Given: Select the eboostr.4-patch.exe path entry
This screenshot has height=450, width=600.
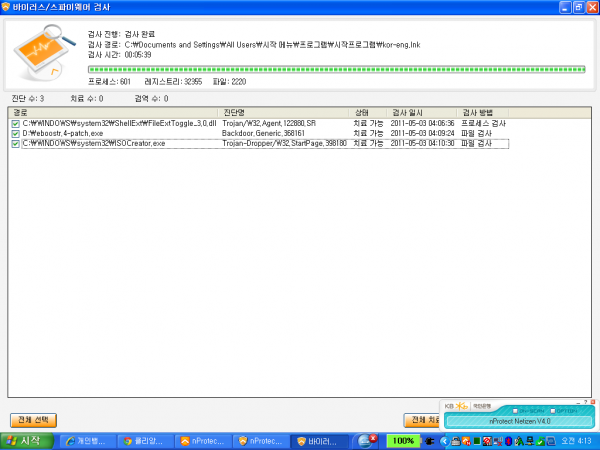Looking at the screenshot, I should [63, 134].
